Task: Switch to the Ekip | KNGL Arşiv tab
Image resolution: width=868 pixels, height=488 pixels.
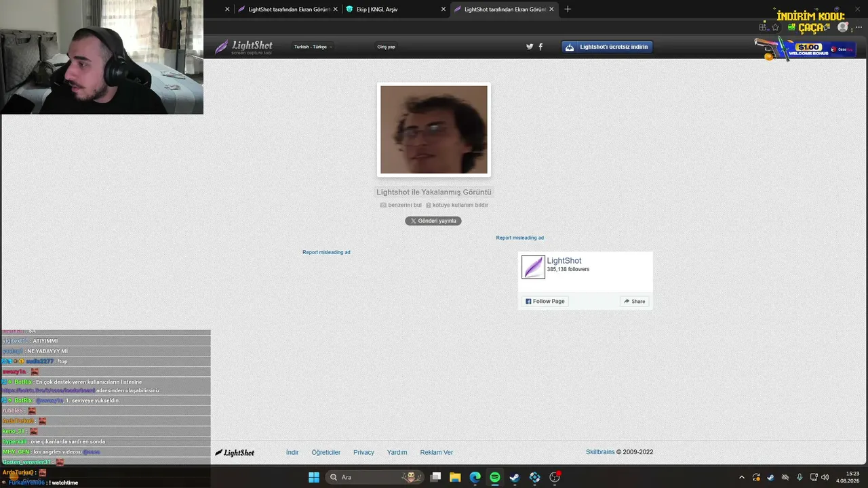Action: [395, 9]
